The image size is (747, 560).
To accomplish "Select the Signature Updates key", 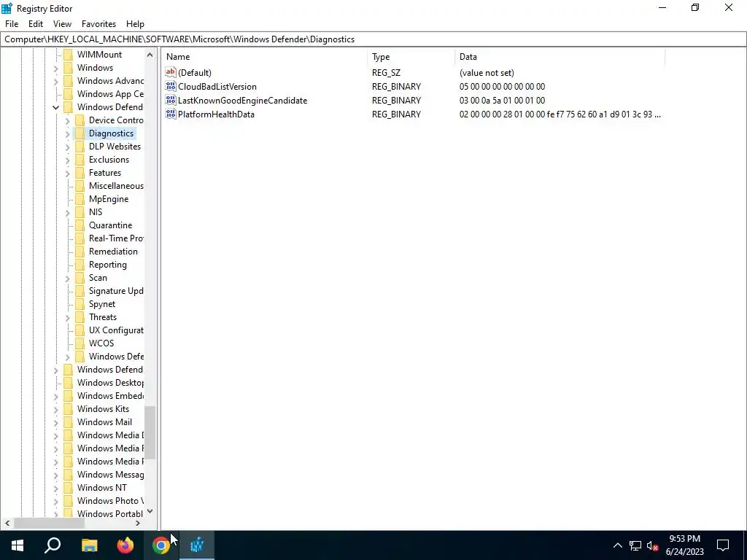I will pos(116,291).
